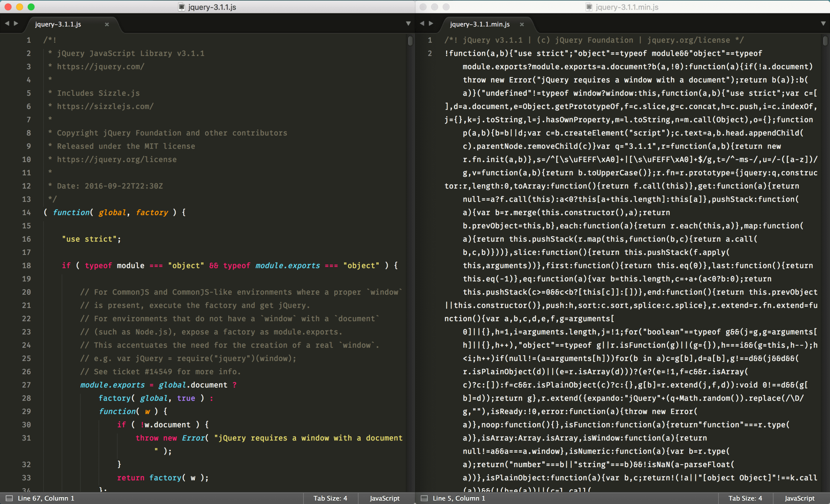Click the jquery-3.1.1.js title bar file icon

pyautogui.click(x=182, y=7)
